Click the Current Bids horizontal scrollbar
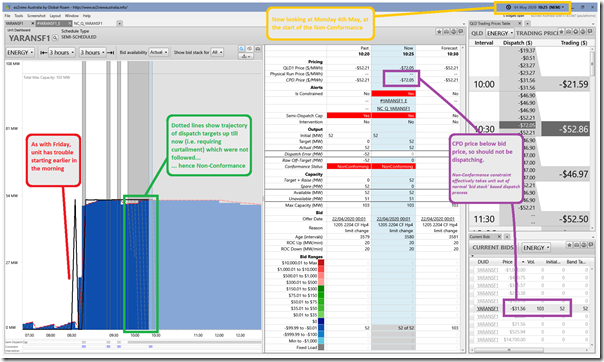The image size is (604, 362). click(x=530, y=350)
